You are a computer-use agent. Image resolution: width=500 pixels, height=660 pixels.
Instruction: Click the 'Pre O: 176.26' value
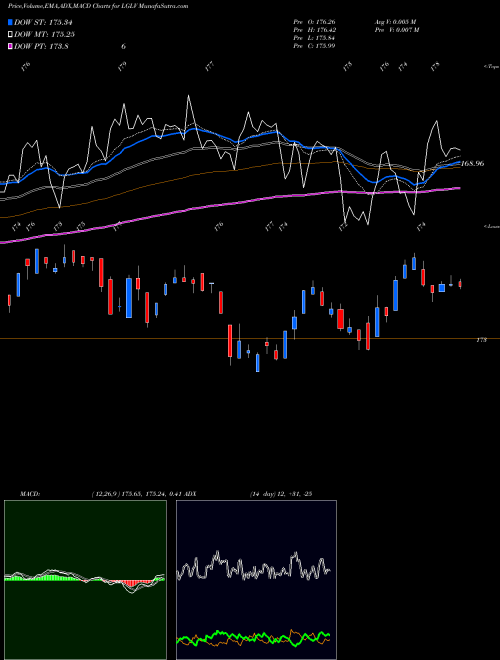tap(314, 22)
